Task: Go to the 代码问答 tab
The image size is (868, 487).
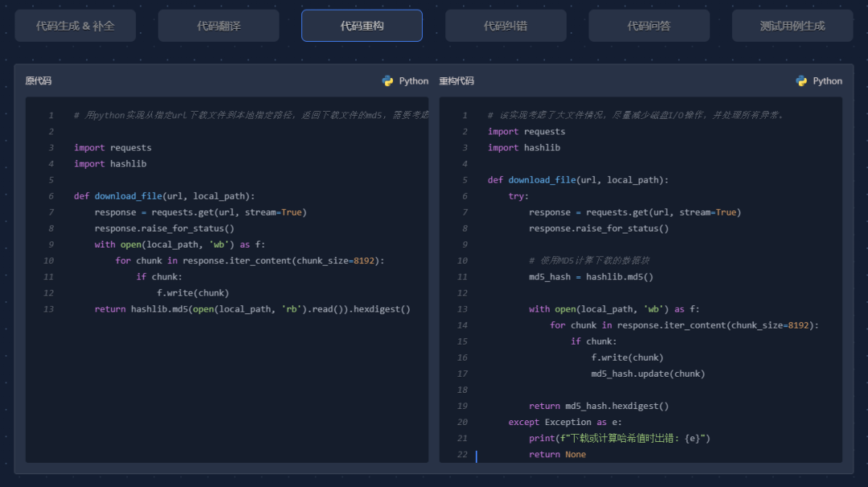Action: (649, 26)
